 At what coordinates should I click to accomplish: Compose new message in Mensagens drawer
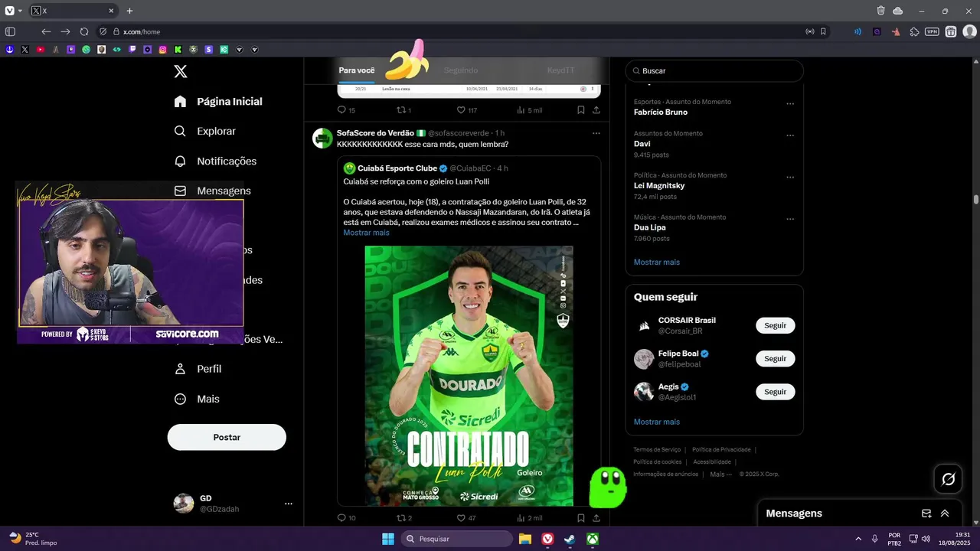926,514
